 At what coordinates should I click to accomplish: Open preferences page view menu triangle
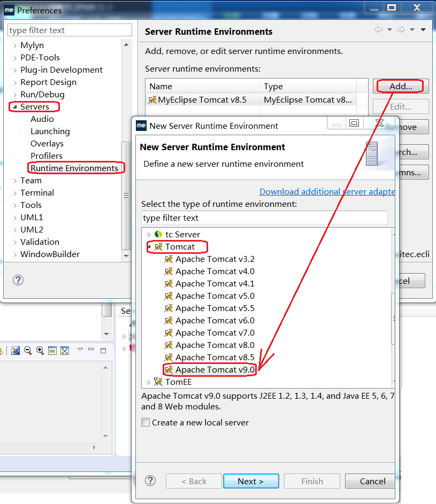click(423, 29)
